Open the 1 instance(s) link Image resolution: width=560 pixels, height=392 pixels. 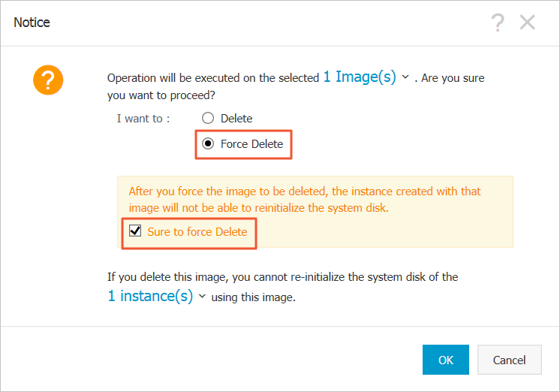tap(150, 296)
